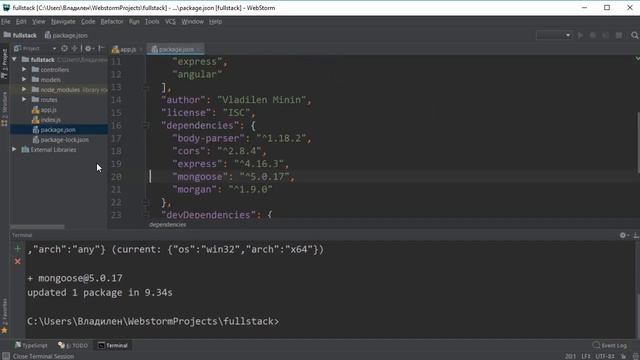Click the "morgan" dependency line in editor

click(x=222, y=189)
